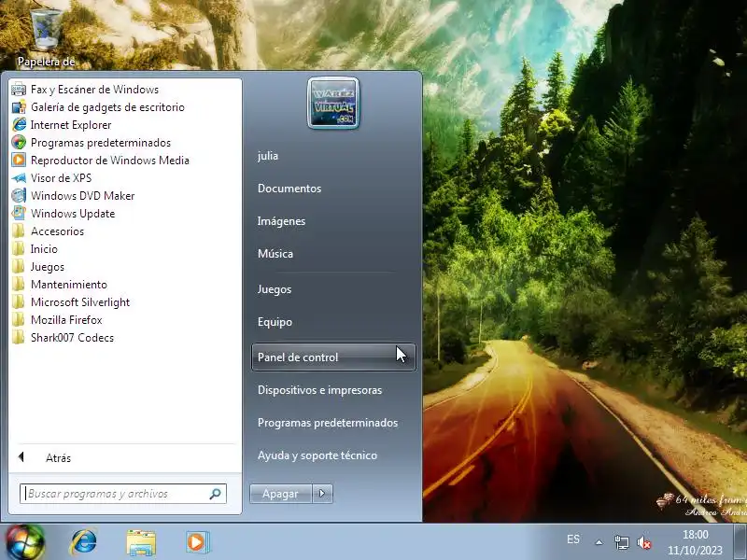The height and width of the screenshot is (560, 747).
Task: Open Windows Update
Action: [63, 214]
